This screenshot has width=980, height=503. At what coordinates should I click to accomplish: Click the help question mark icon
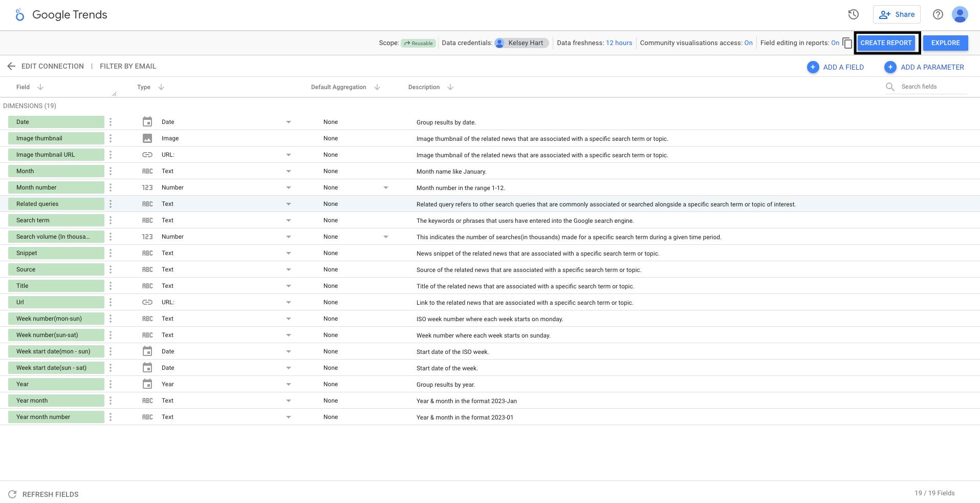pos(938,14)
